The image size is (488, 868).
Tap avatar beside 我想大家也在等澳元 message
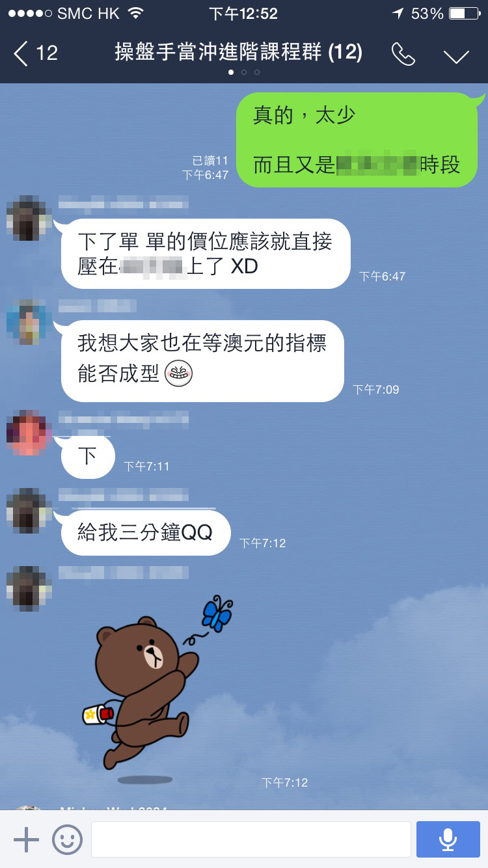tap(29, 321)
